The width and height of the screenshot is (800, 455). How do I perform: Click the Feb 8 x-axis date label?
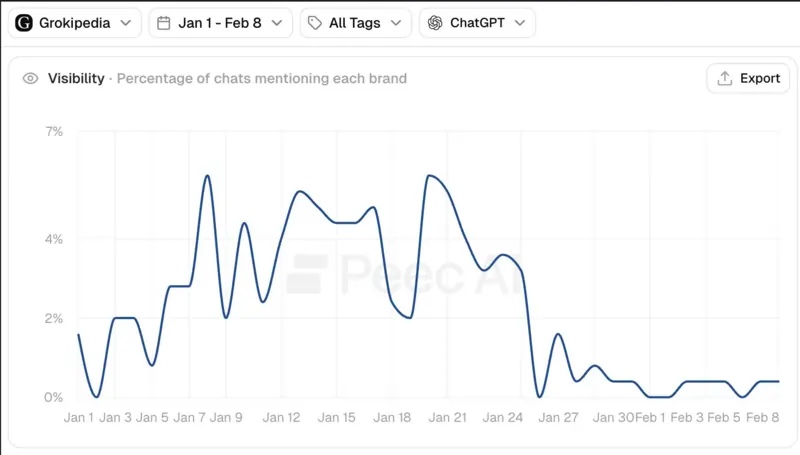click(x=760, y=418)
